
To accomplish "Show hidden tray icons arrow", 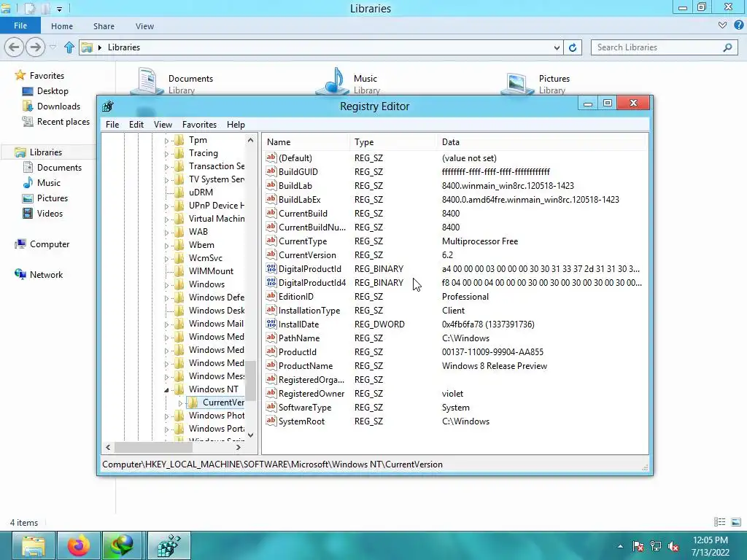I will click(x=620, y=546).
